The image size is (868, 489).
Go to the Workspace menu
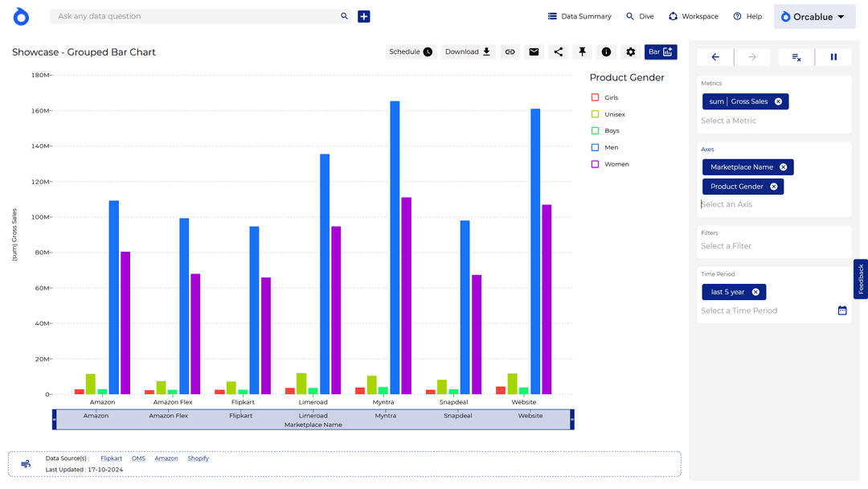click(x=693, y=16)
